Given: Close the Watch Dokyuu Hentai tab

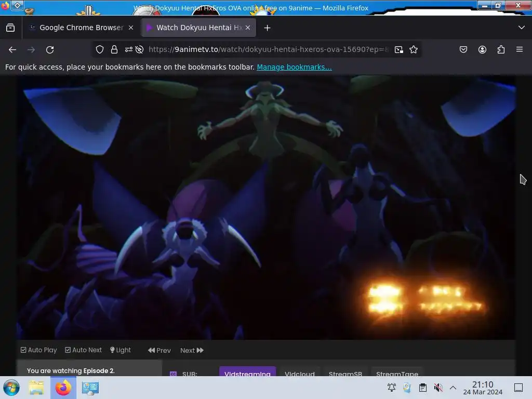Looking at the screenshot, I should click(248, 28).
